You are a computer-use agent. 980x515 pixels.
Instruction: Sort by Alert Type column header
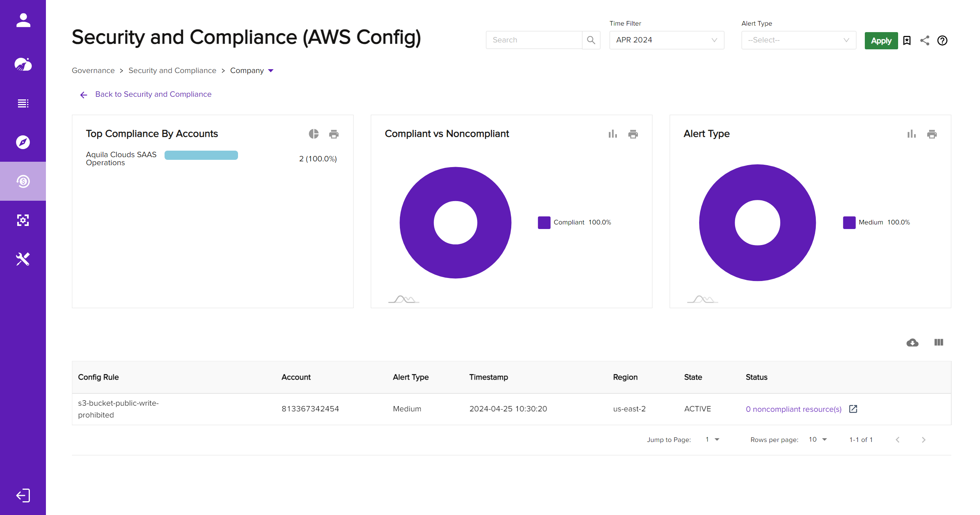click(410, 377)
